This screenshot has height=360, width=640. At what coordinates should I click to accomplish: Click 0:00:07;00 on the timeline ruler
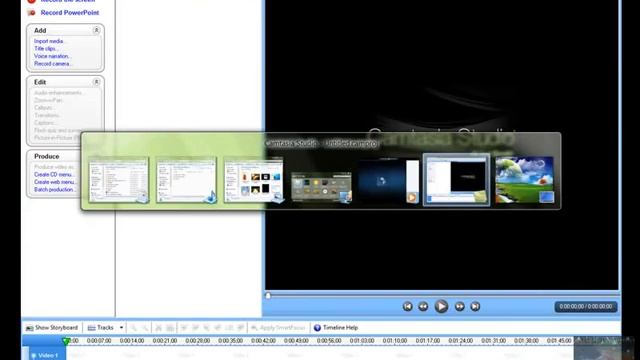point(99,340)
